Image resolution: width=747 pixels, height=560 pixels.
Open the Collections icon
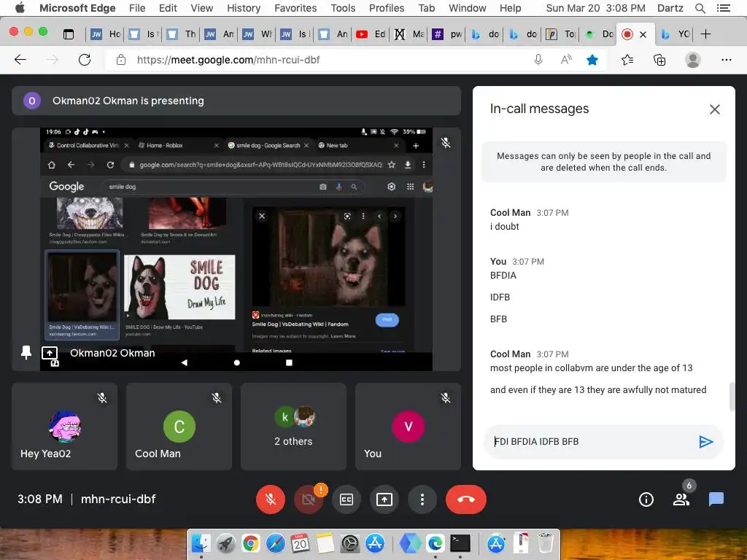pos(659,60)
